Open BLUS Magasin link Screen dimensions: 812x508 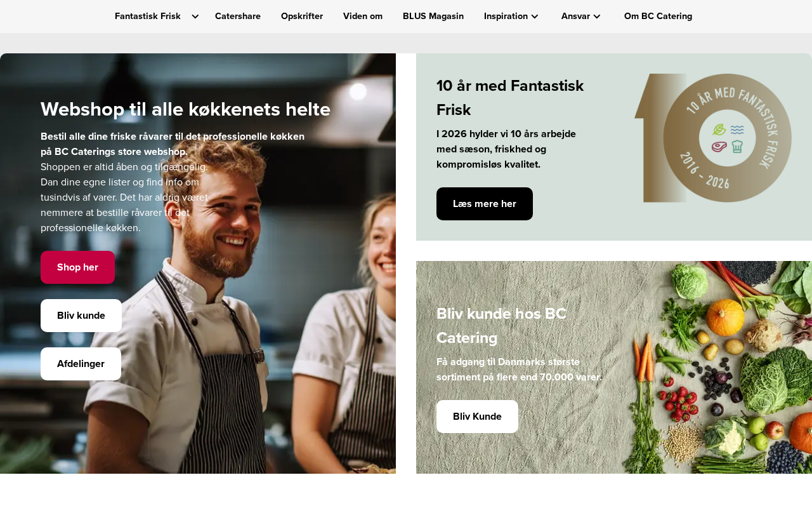pos(433,16)
